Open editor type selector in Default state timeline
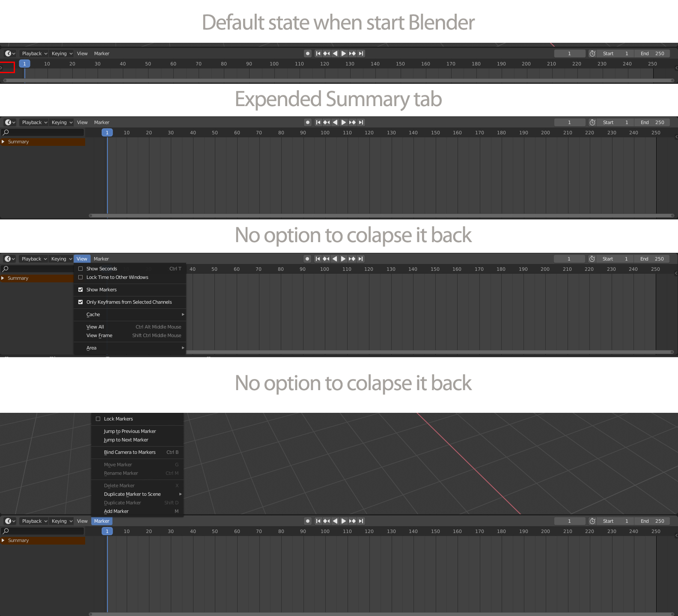Viewport: 678px width, 616px height. point(10,53)
